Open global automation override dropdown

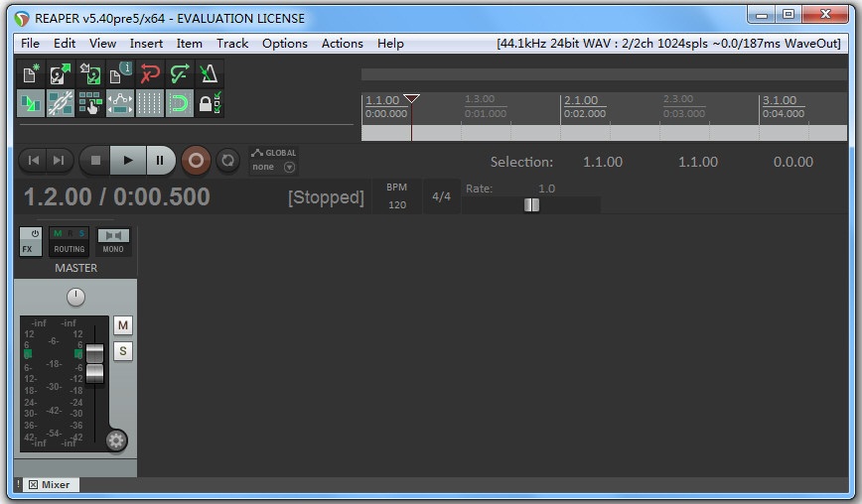pos(289,167)
